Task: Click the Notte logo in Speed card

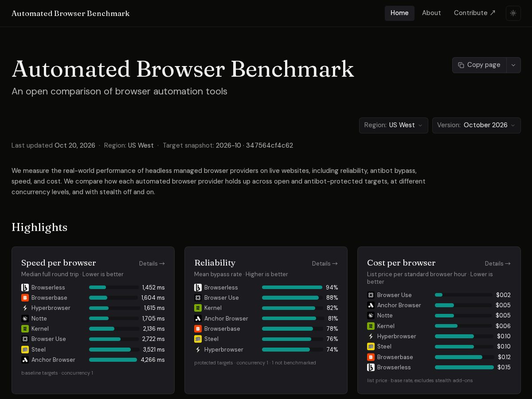Action: 25,318
